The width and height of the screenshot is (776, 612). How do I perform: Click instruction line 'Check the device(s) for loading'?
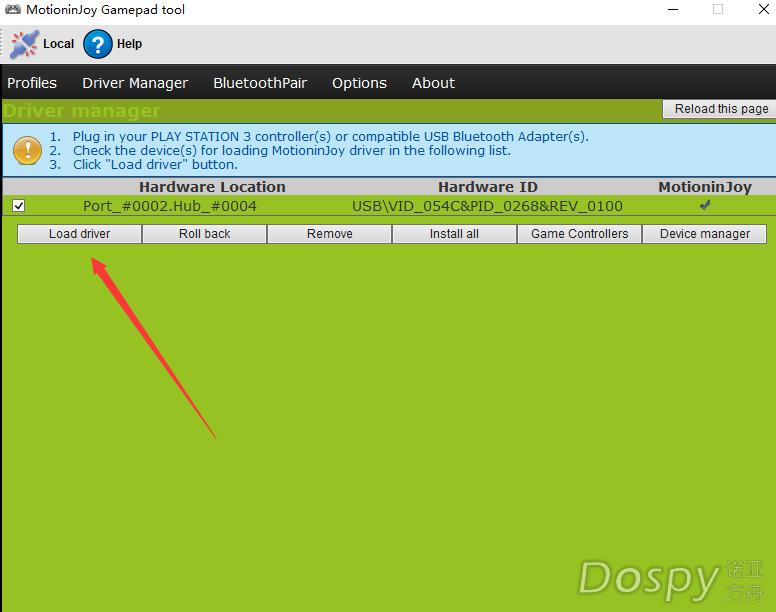tap(291, 150)
